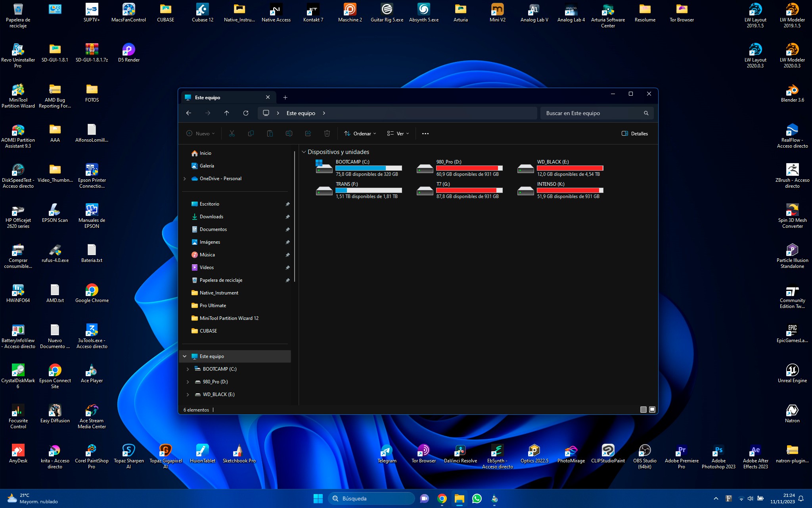Switch to details list view toggle
This screenshot has height=508, width=812.
click(643, 410)
